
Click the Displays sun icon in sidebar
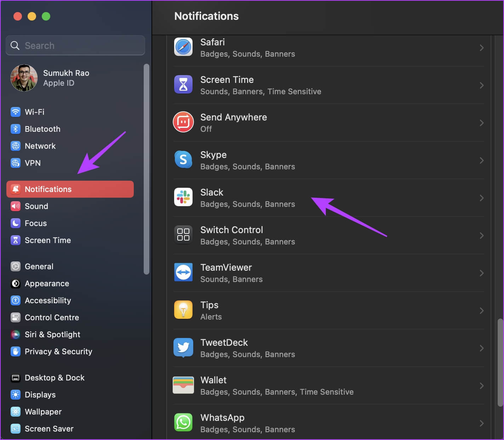click(x=16, y=395)
